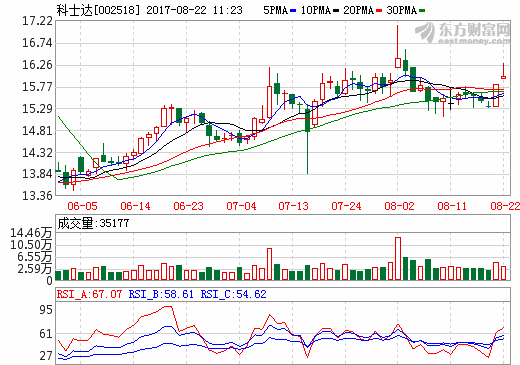This screenshot has height=365, width=520.
Task: Click RSI axis value 95
Action: point(46,310)
